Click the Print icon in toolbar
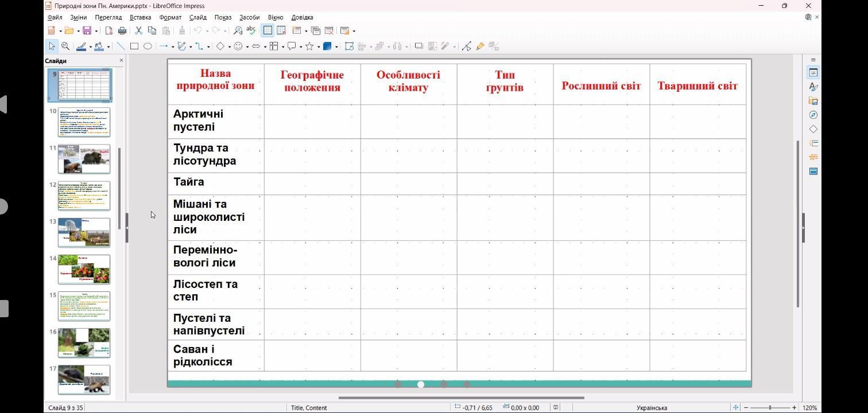Image resolution: width=868 pixels, height=413 pixels. [122, 30]
